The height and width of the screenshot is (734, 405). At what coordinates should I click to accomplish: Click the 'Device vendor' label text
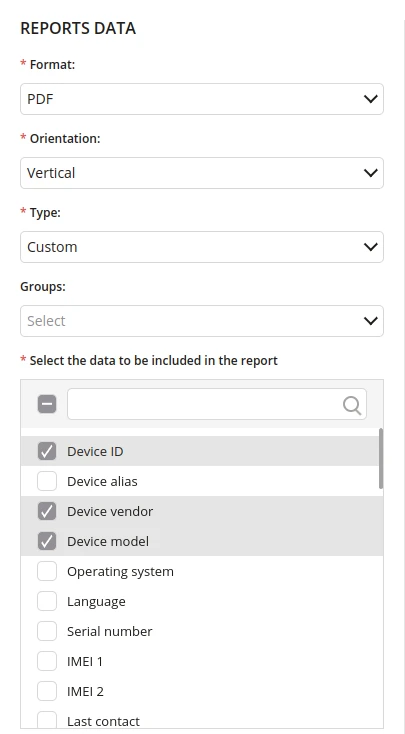pos(110,511)
